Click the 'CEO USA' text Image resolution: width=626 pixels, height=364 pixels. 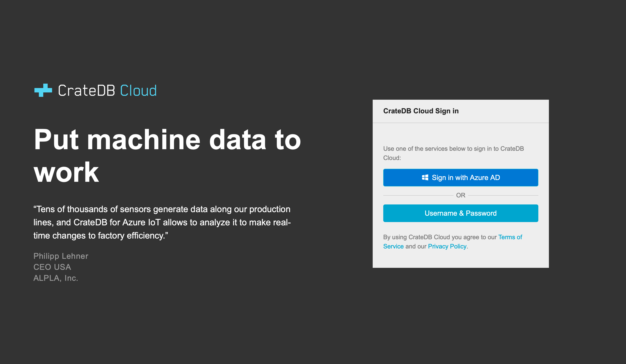52,267
